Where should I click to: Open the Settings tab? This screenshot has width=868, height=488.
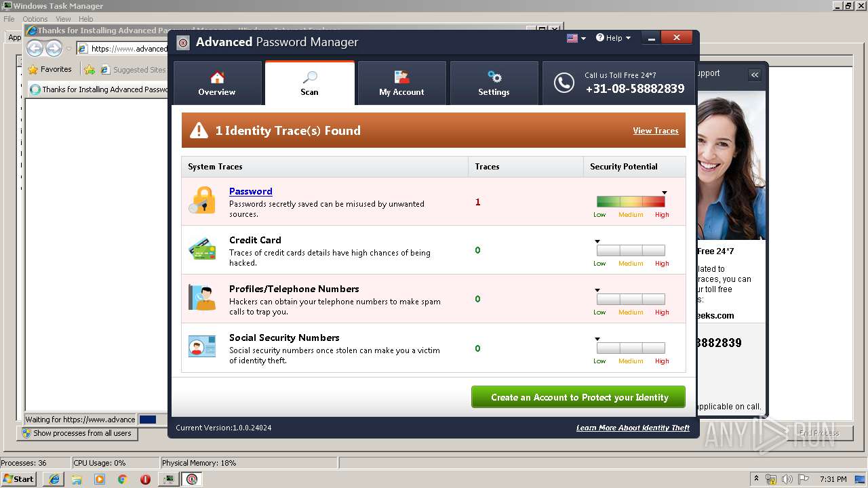click(494, 83)
